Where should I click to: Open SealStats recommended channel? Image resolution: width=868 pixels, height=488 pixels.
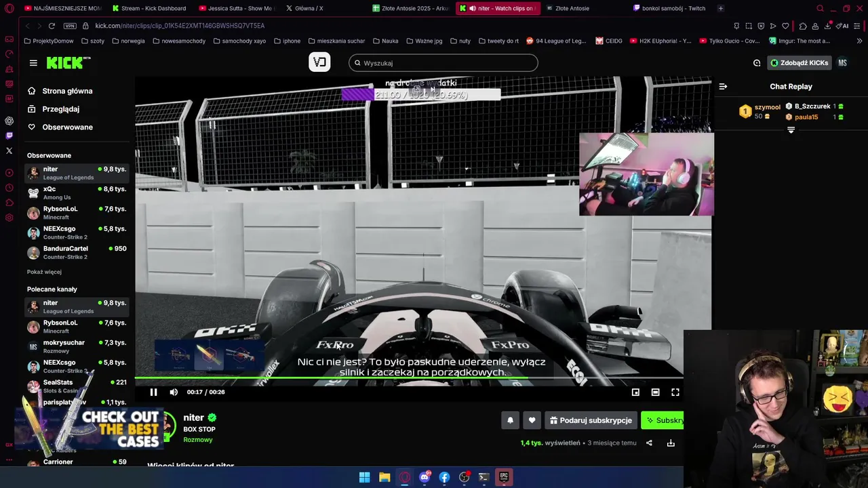point(77,386)
